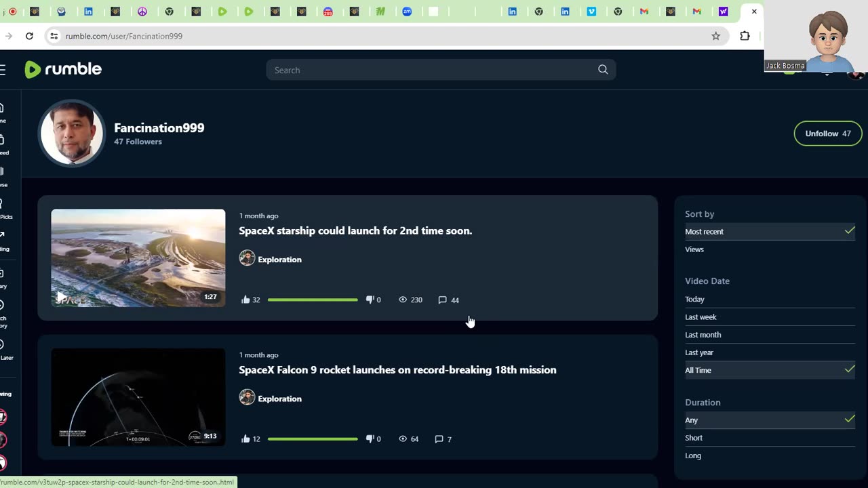
Task: Click '1 month ago' above starship title
Action: 258,216
